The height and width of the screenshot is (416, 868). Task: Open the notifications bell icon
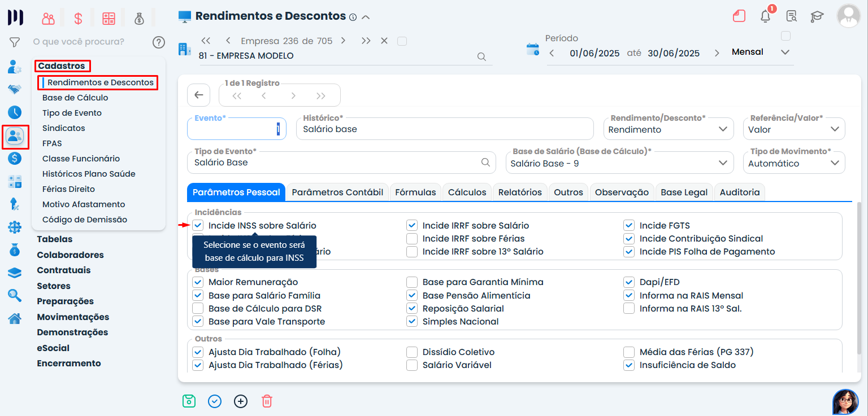pyautogui.click(x=765, y=16)
